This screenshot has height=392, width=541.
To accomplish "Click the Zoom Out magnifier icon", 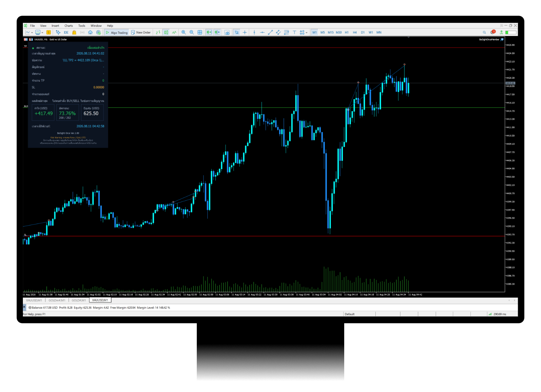I will click(x=192, y=32).
